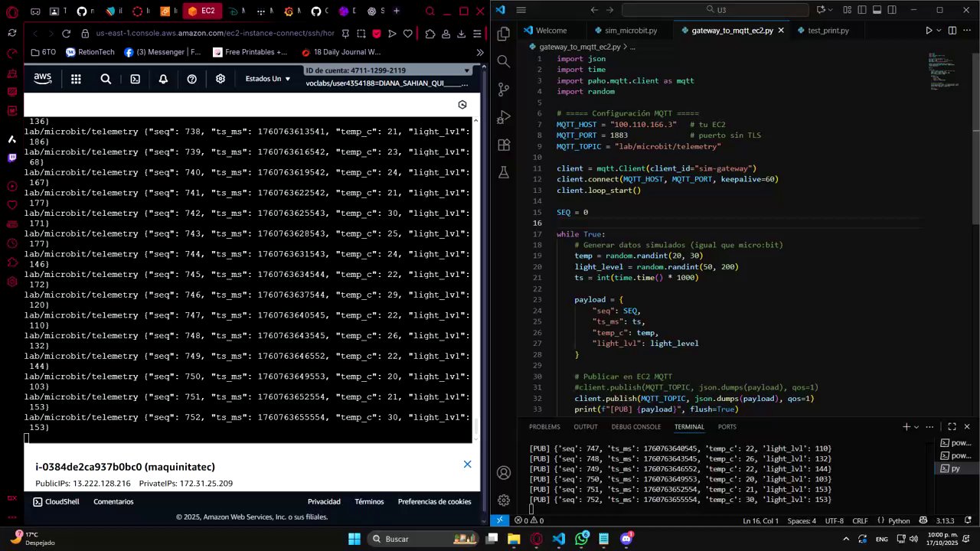
Task: Toggle the VS Code bottom panel
Action: (876, 10)
